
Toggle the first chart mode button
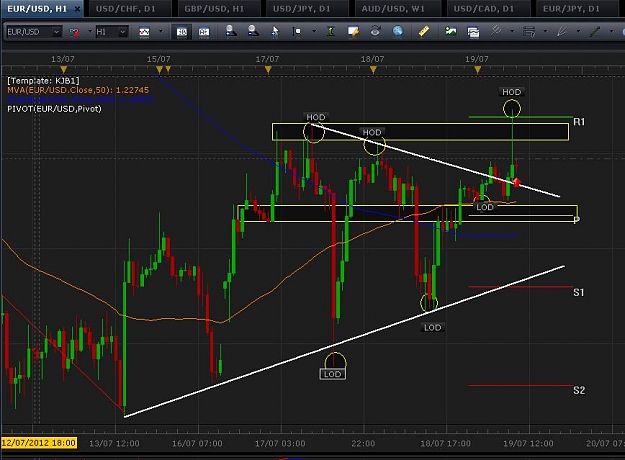coord(181,32)
